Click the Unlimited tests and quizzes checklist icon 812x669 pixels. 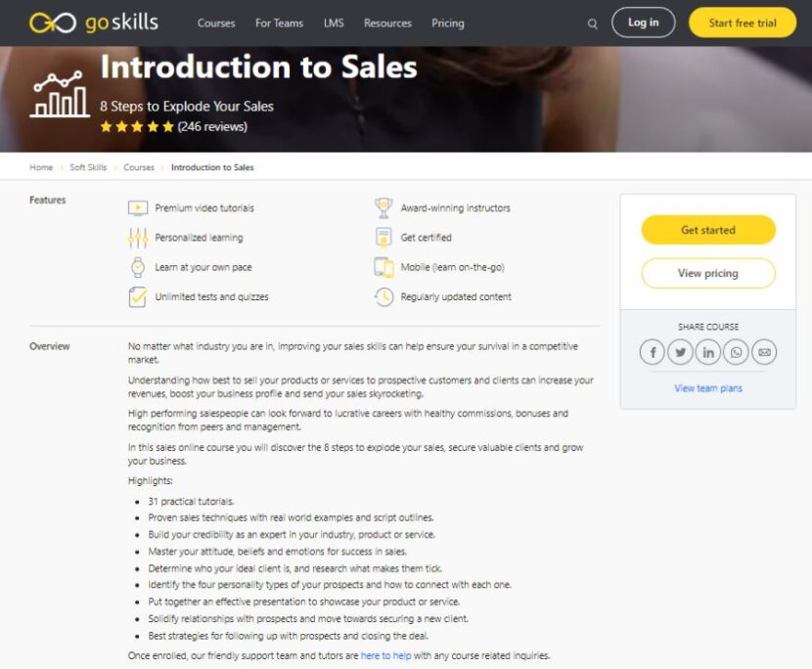(x=138, y=296)
